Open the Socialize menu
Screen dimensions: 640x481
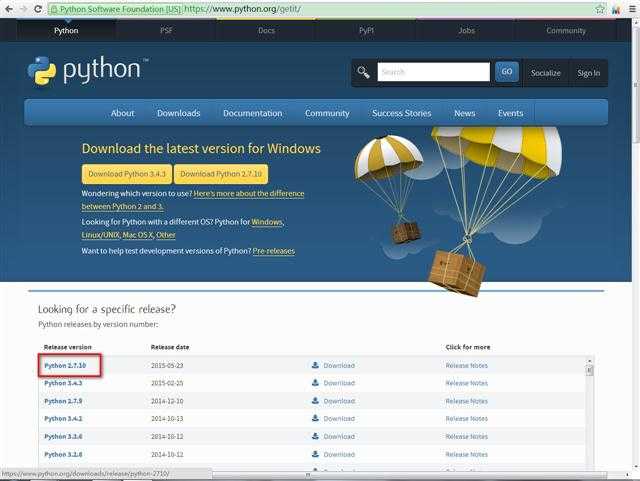click(545, 73)
